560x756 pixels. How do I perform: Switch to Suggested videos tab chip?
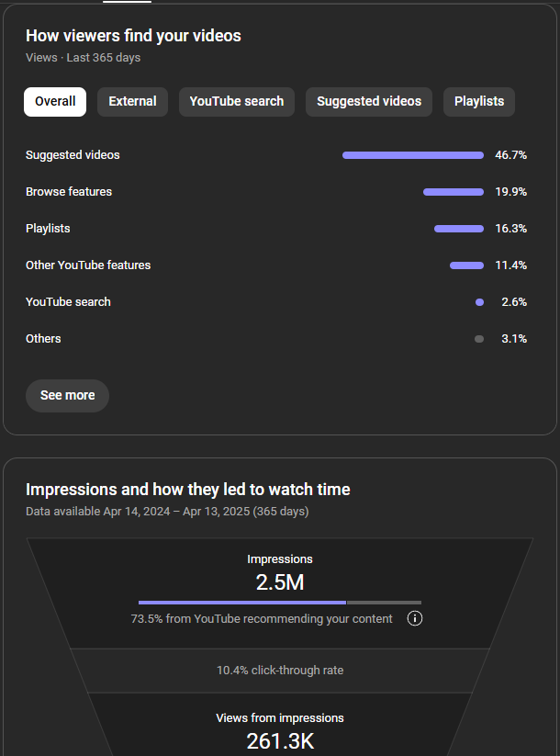(x=369, y=102)
